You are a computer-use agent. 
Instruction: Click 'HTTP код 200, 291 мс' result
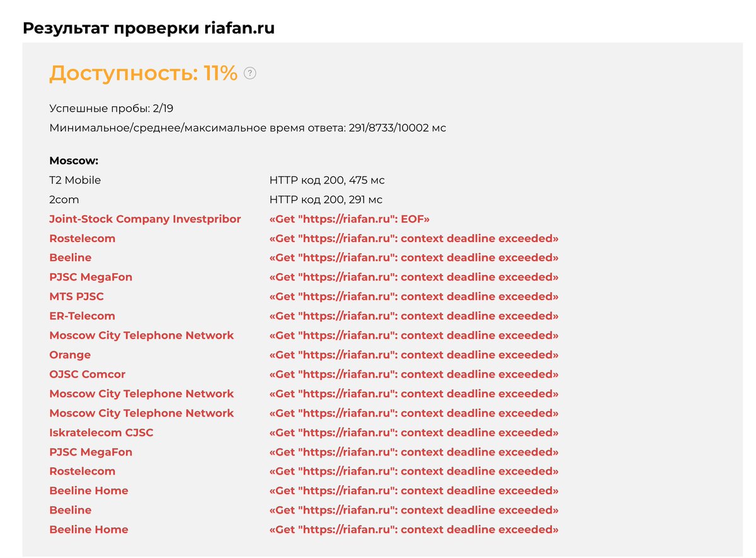326,200
